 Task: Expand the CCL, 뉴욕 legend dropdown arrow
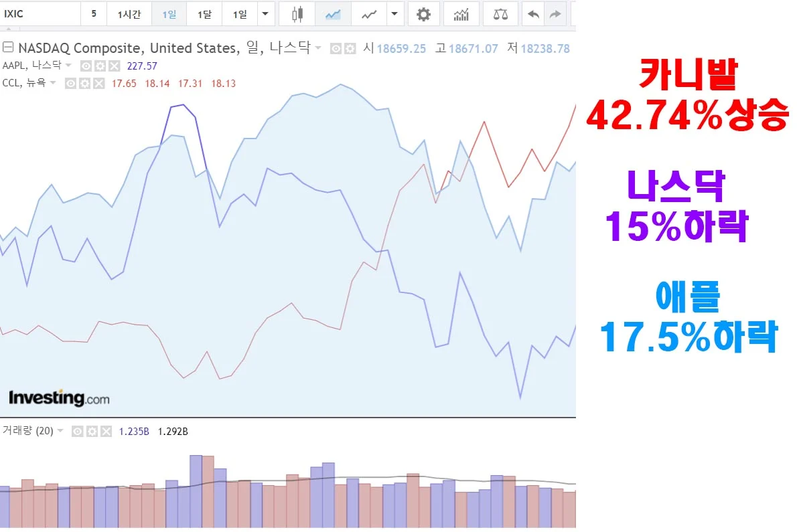[53, 83]
